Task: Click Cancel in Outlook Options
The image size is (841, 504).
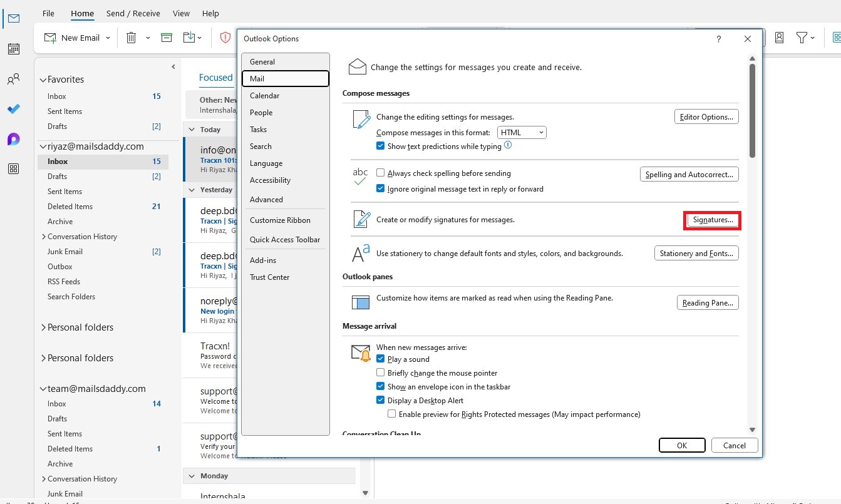Action: tap(735, 446)
